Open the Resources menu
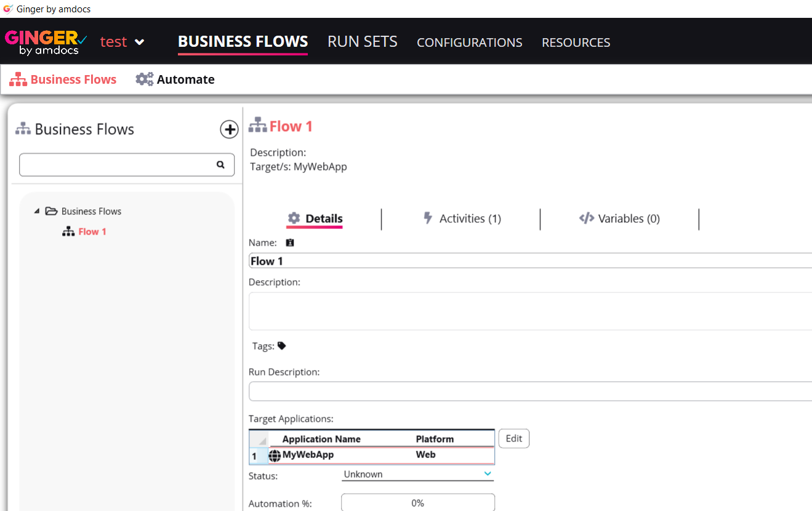The height and width of the screenshot is (511, 812). pos(576,42)
